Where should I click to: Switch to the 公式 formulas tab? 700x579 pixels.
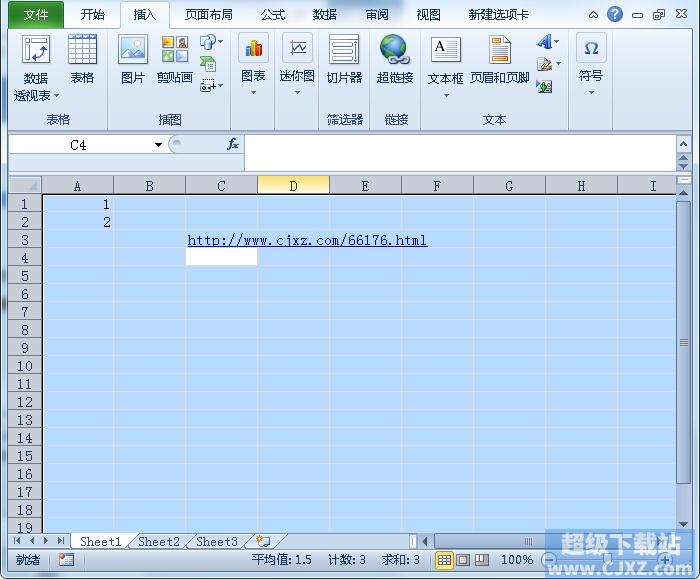[x=273, y=15]
